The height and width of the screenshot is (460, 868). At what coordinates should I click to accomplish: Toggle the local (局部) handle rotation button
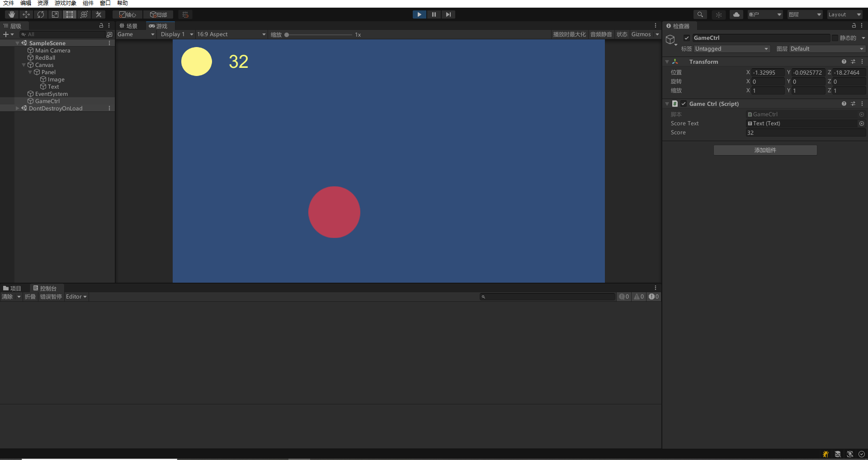click(x=158, y=14)
